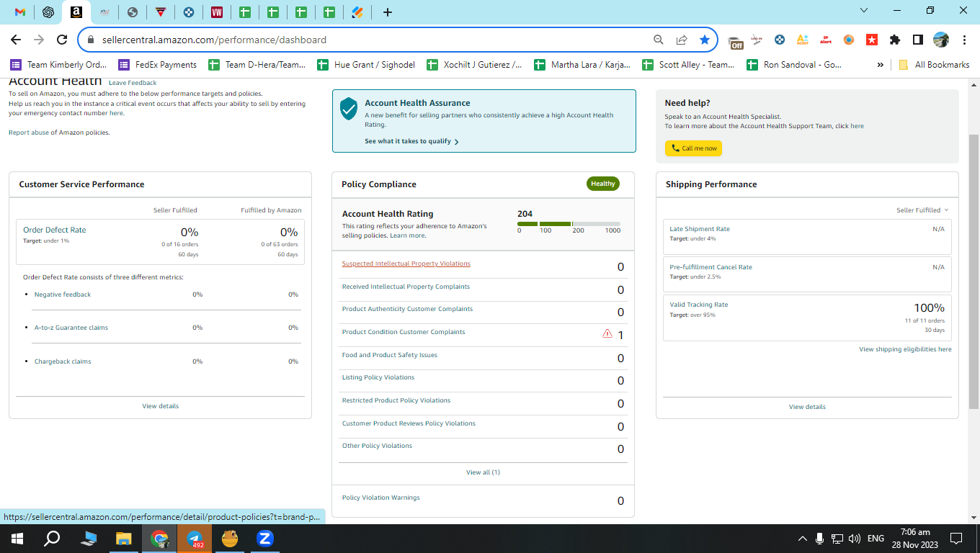Open File Explorer from the taskbar

click(124, 539)
